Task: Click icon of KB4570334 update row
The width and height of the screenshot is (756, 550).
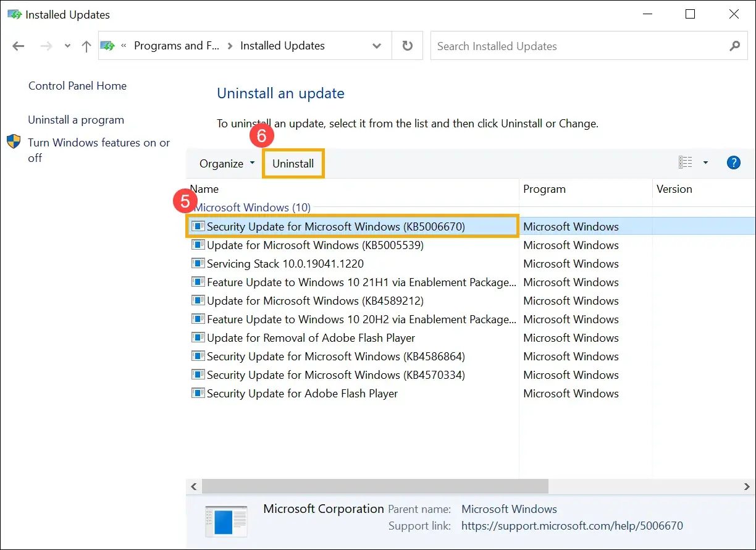Action: 198,374
